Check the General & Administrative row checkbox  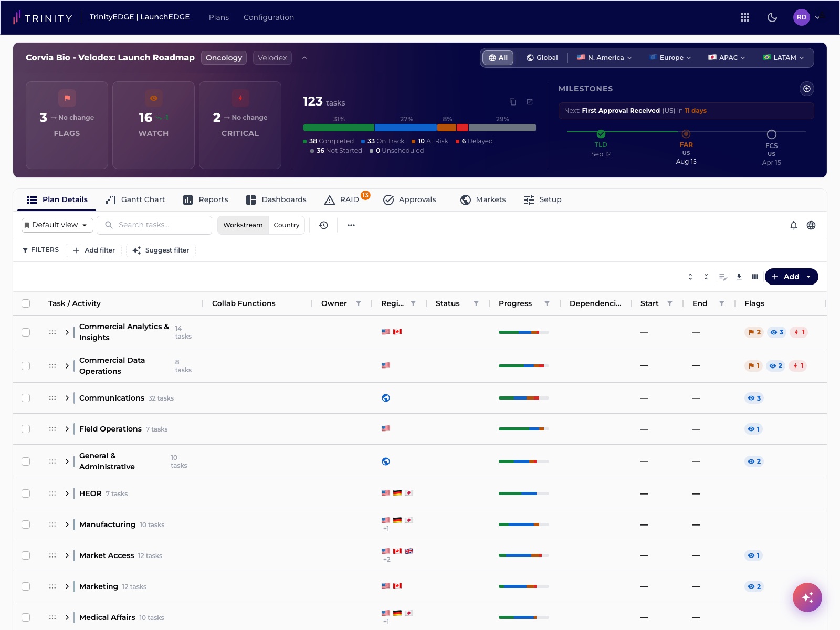click(x=26, y=461)
